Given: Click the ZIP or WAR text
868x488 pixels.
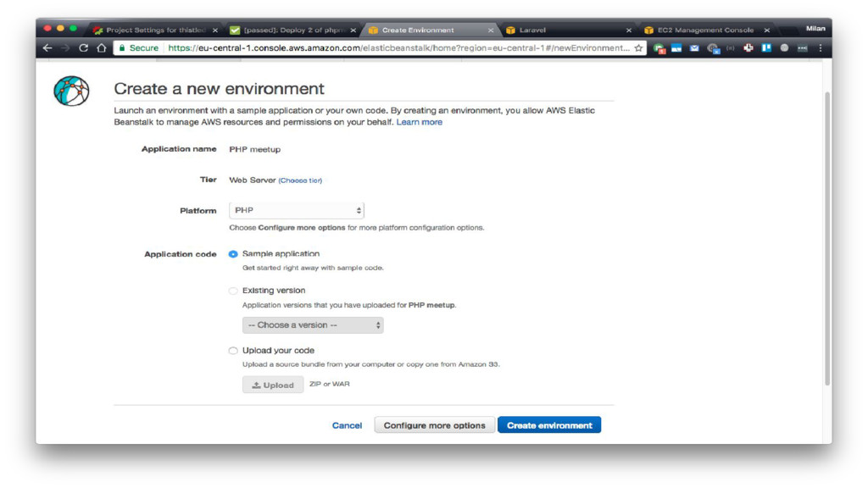Looking at the screenshot, I should coord(330,384).
